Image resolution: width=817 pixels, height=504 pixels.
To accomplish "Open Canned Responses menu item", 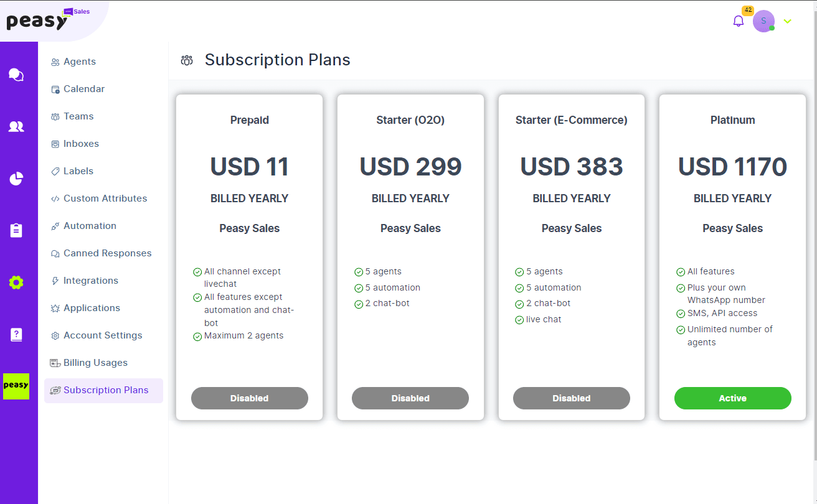I will [x=107, y=253].
